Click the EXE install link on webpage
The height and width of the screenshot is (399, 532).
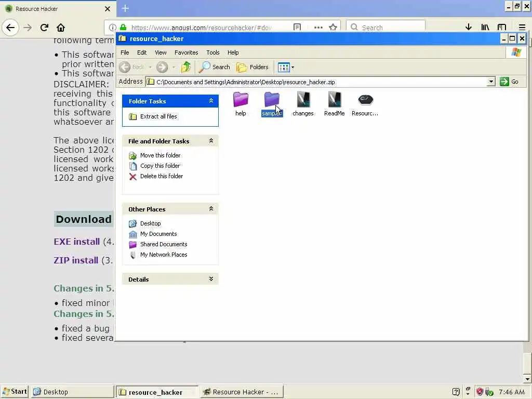(x=77, y=242)
